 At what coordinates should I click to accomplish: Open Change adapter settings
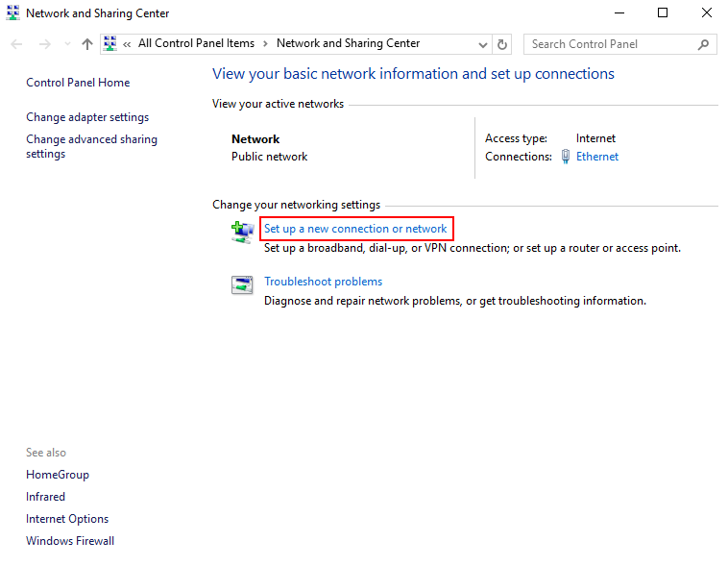tap(87, 117)
